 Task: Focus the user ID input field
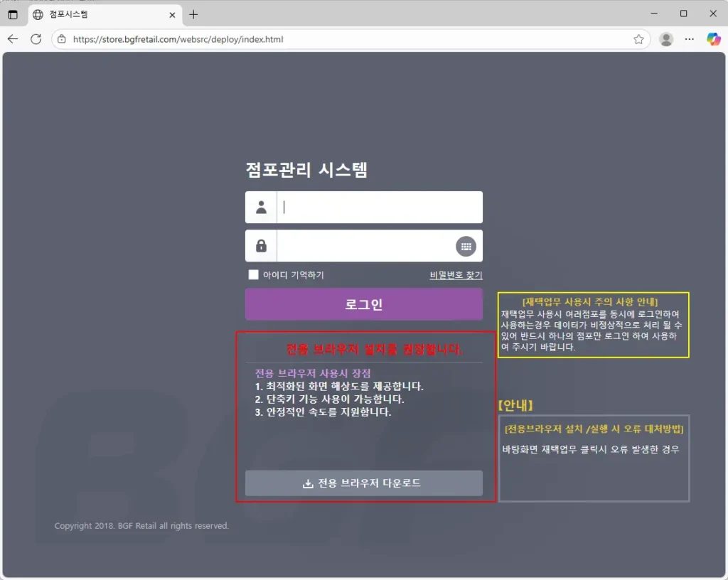pyautogui.click(x=379, y=208)
